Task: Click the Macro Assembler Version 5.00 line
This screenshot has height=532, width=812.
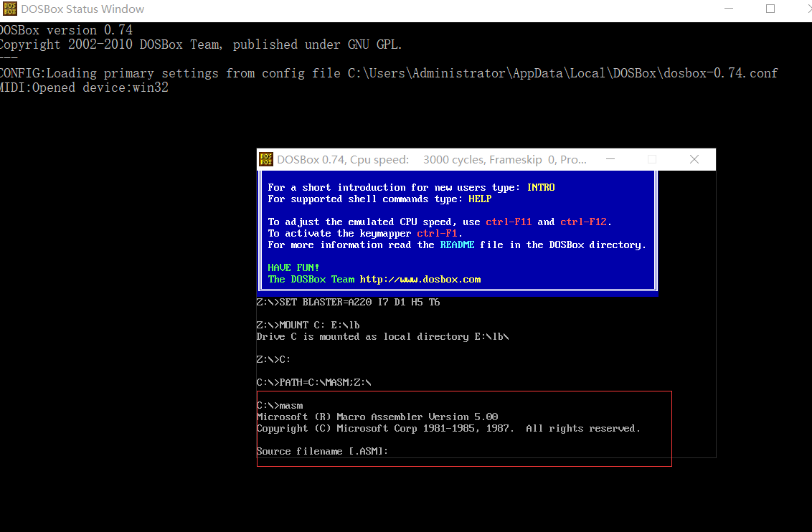Action: (377, 417)
